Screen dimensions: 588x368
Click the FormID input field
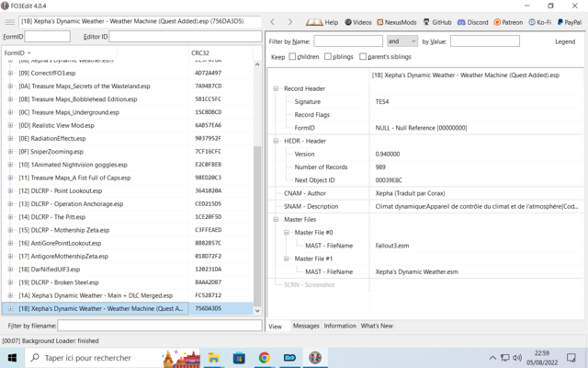click(x=47, y=37)
